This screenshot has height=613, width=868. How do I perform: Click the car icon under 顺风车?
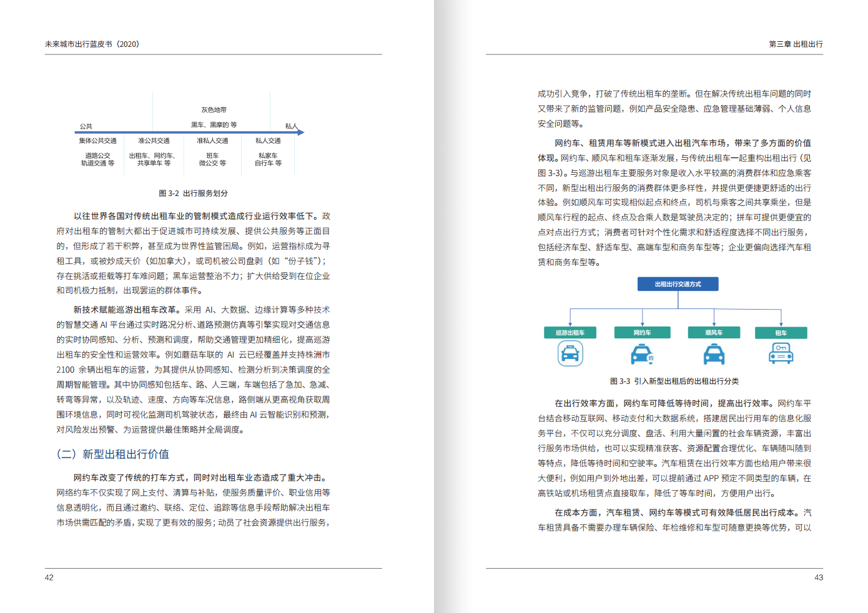(714, 354)
